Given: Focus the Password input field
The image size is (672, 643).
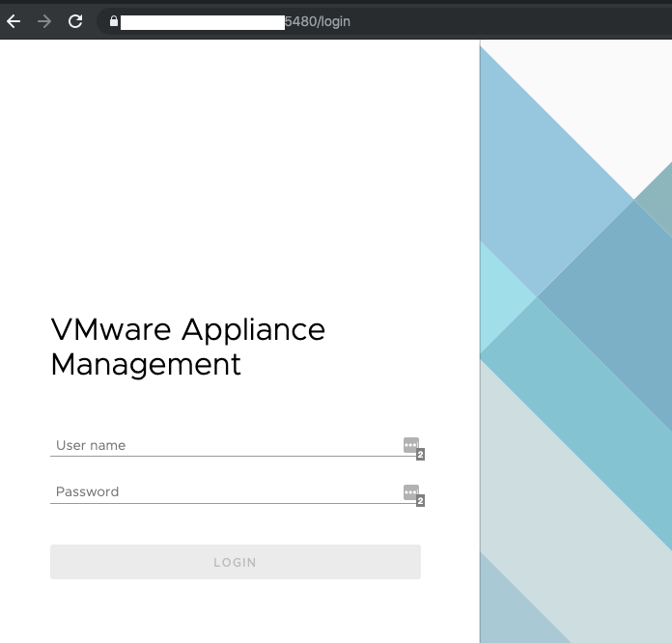Looking at the screenshot, I should coord(236,492).
